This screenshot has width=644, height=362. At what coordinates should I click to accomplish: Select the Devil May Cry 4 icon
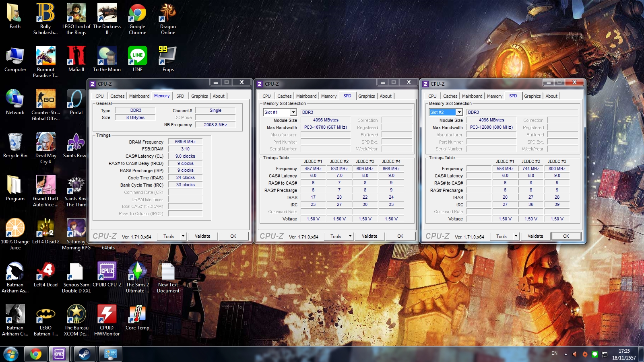tap(45, 148)
